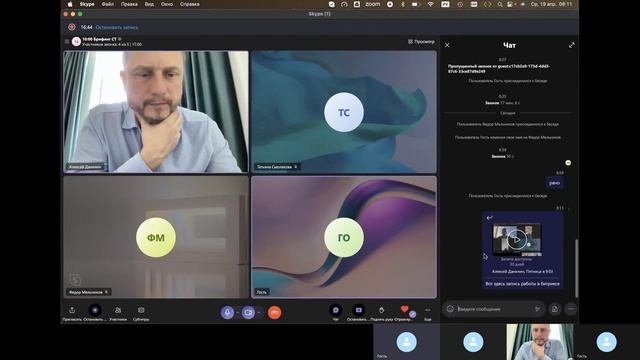The width and height of the screenshot is (640, 360).
Task: Open the hamburger menu near call title
Action: [x=67, y=41]
